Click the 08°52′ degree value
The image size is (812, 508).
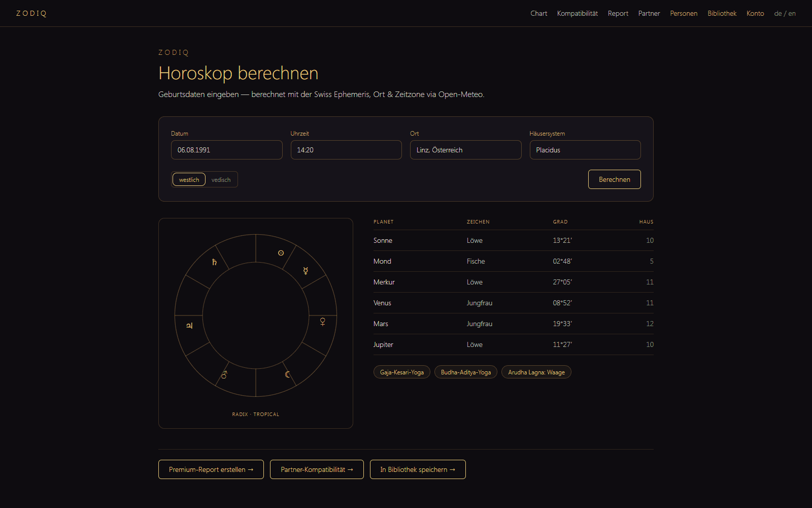pos(562,303)
